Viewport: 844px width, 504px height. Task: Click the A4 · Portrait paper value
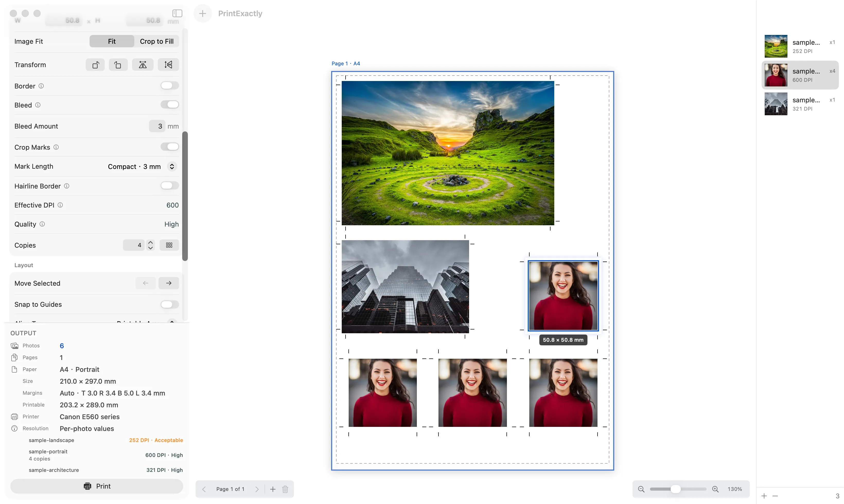pyautogui.click(x=80, y=370)
